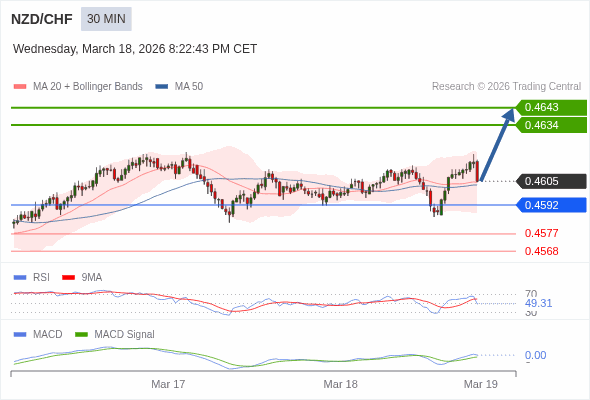The image size is (590, 400).
Task: Click the RSI value 49.31
Action: point(538,303)
